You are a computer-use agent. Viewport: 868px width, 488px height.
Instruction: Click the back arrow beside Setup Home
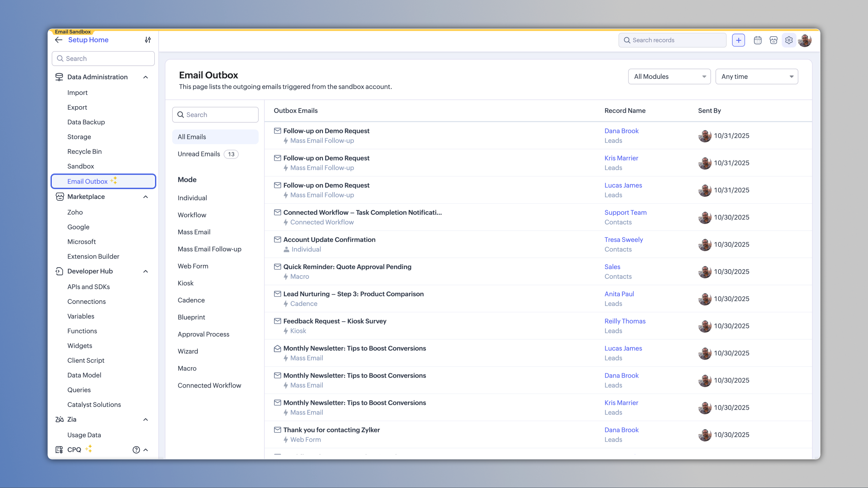click(59, 40)
